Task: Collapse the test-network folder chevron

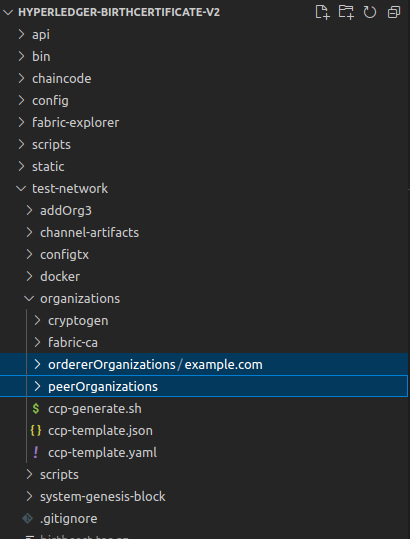Action: tap(21, 189)
